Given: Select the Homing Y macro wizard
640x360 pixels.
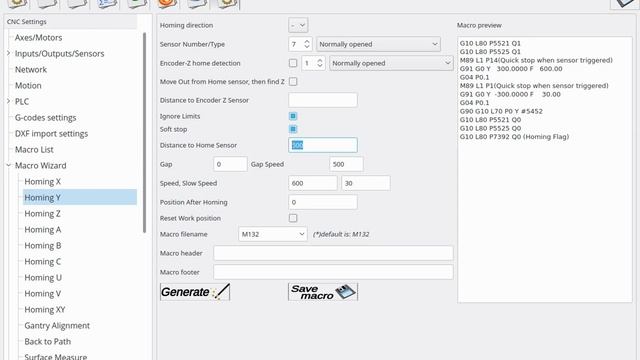Looking at the screenshot, I should [x=80, y=197].
